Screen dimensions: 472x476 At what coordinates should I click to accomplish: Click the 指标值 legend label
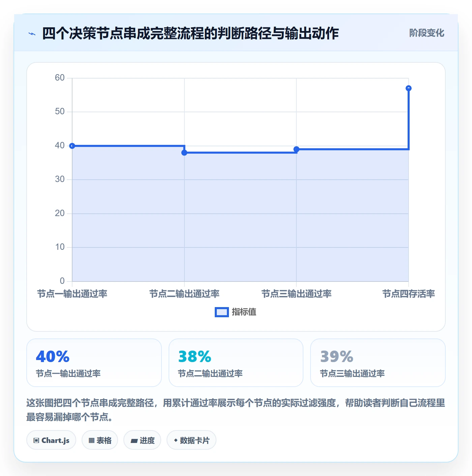[244, 312]
